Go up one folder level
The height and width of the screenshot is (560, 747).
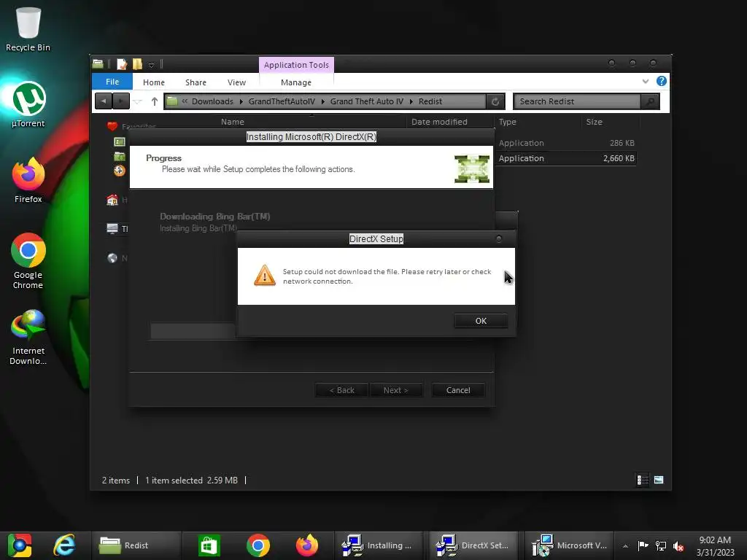click(x=155, y=101)
